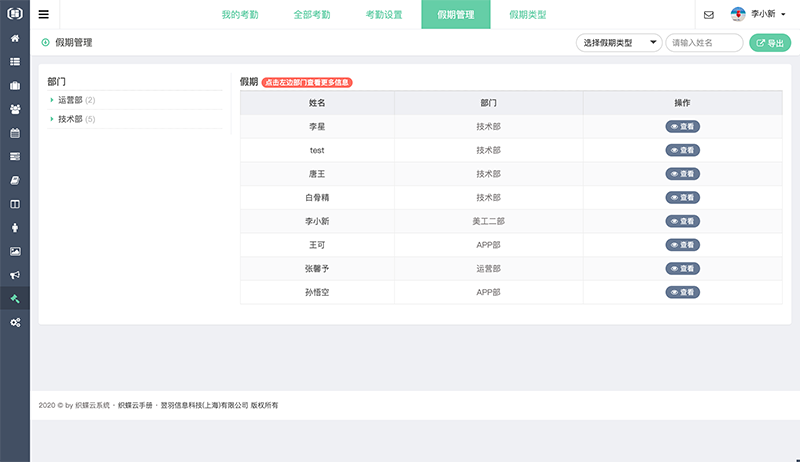The width and height of the screenshot is (800, 462).
Task: Click the 姓名 column header
Action: (x=317, y=103)
